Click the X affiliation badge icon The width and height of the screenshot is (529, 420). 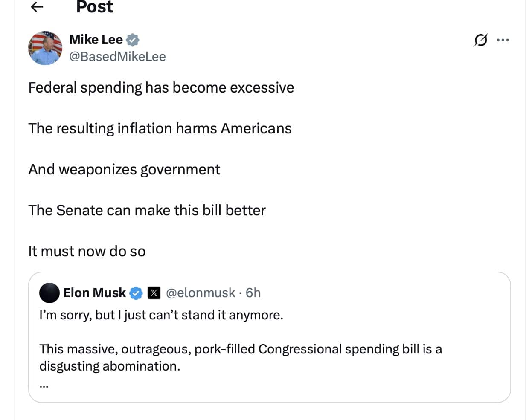(x=154, y=293)
